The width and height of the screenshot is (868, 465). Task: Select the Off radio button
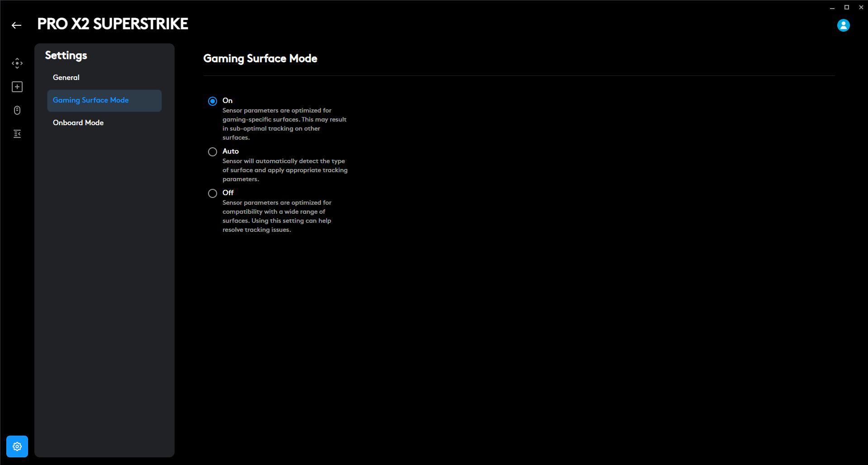point(213,193)
